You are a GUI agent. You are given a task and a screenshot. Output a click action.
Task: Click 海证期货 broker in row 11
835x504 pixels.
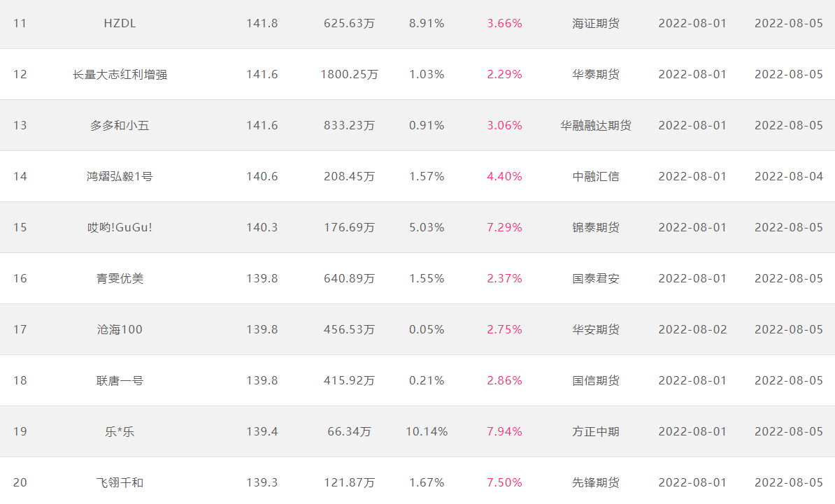pos(596,23)
